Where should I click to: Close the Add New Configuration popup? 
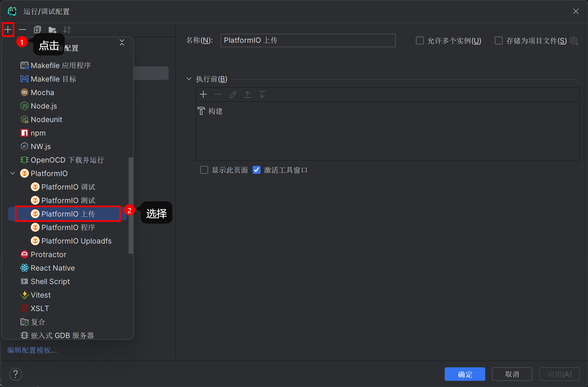click(122, 42)
